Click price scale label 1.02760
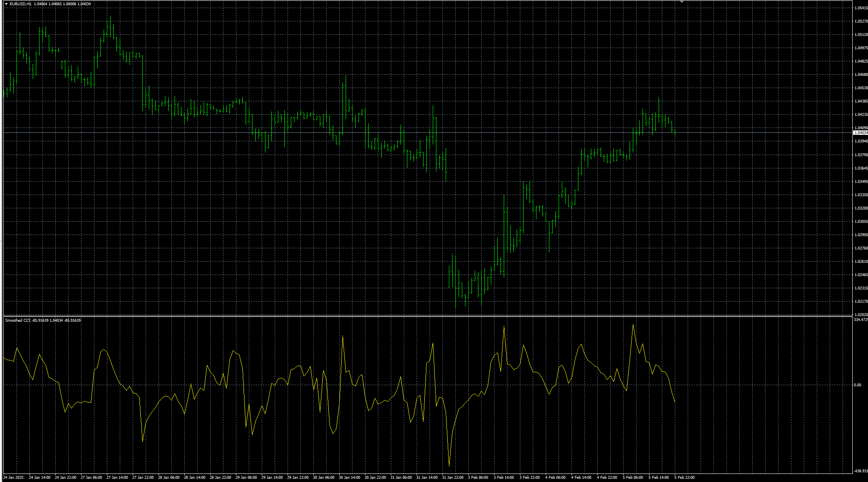Viewport: 868px width, 482px height. 861,248
